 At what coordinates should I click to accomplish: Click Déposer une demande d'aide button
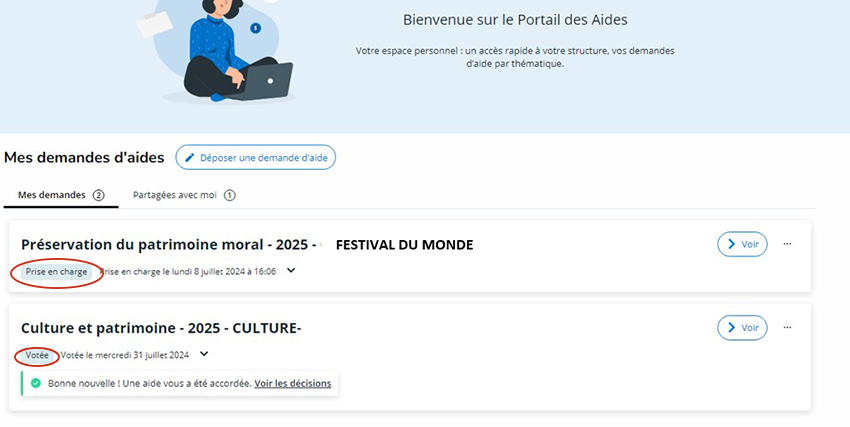click(255, 158)
